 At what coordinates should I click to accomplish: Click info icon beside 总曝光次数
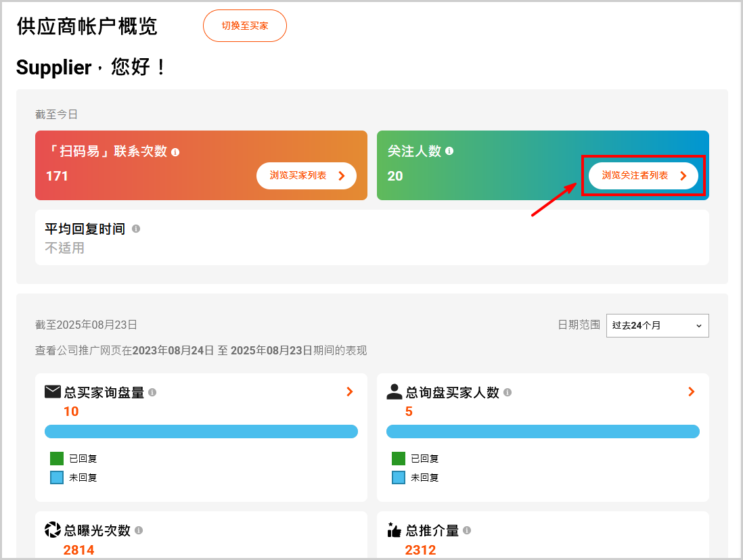click(139, 531)
